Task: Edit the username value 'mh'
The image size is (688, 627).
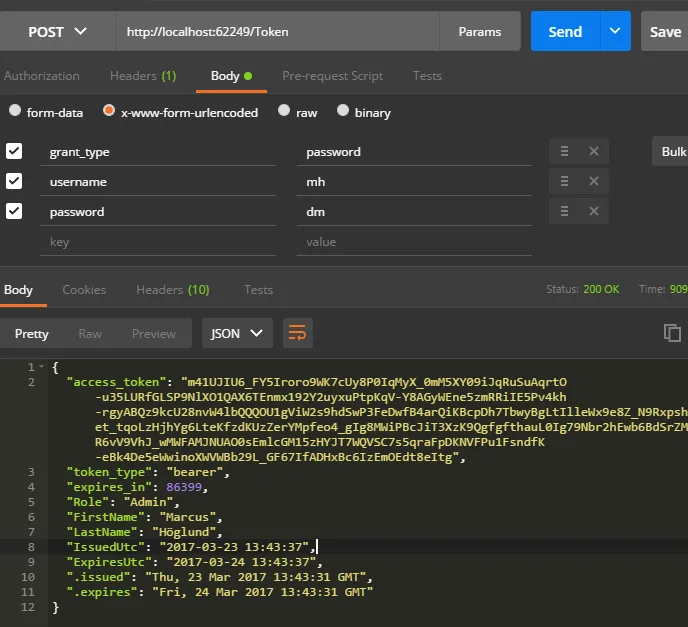Action: click(x=414, y=182)
